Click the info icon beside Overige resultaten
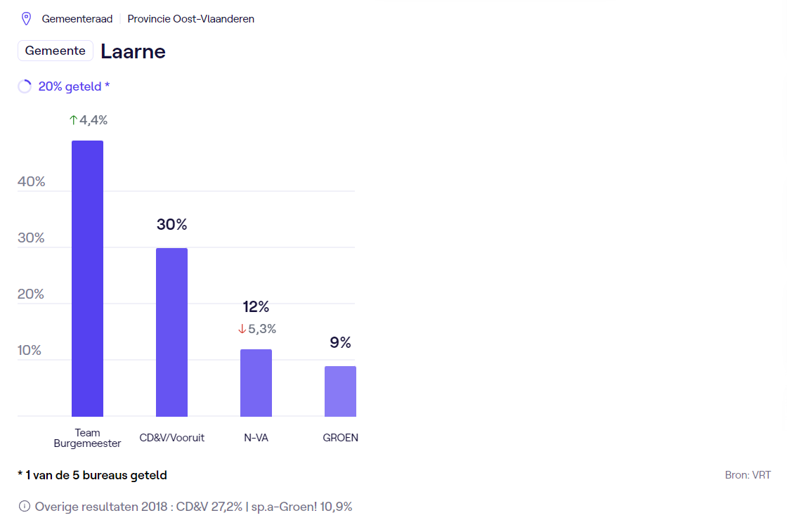 tap(25, 506)
